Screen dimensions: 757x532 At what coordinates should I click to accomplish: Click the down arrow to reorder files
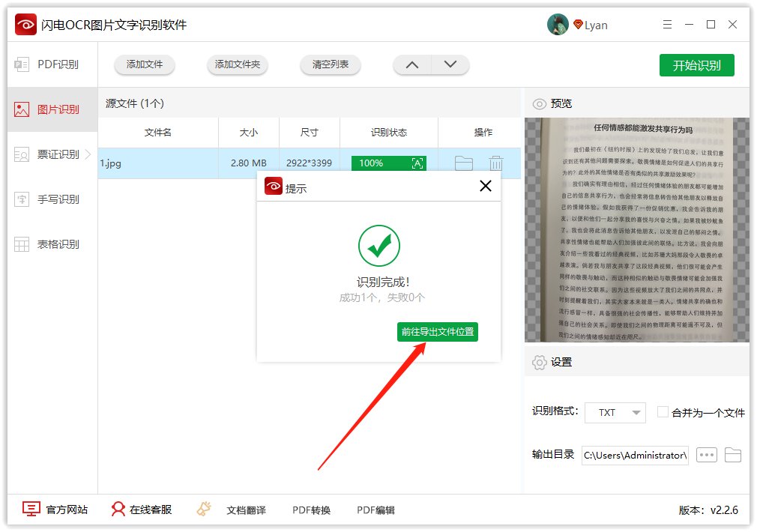(x=450, y=65)
